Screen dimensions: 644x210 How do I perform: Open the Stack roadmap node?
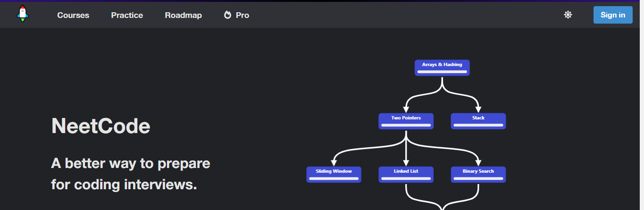click(478, 121)
